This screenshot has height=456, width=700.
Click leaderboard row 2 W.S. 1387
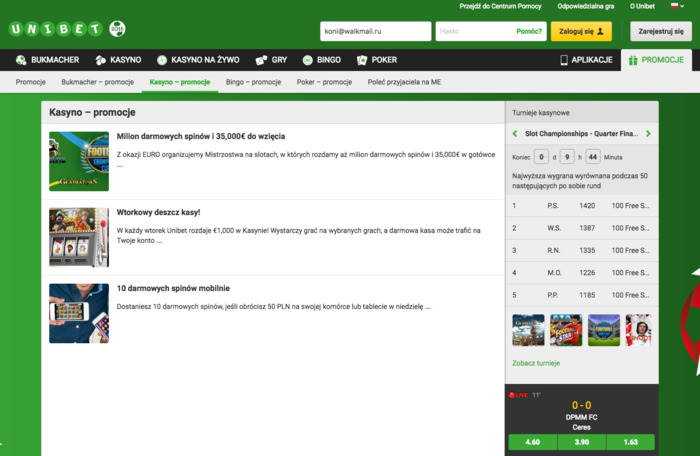pyautogui.click(x=582, y=228)
